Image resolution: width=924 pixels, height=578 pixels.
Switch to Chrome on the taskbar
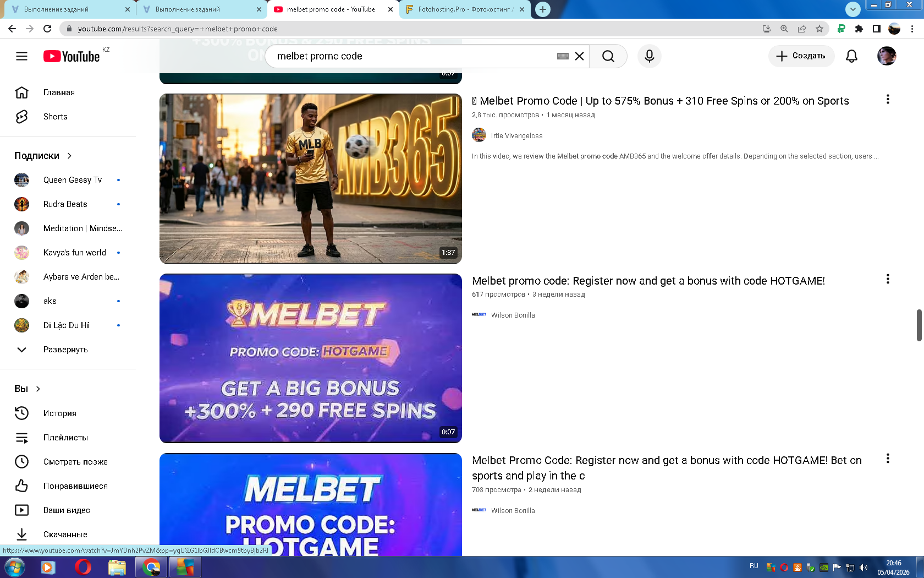151,567
